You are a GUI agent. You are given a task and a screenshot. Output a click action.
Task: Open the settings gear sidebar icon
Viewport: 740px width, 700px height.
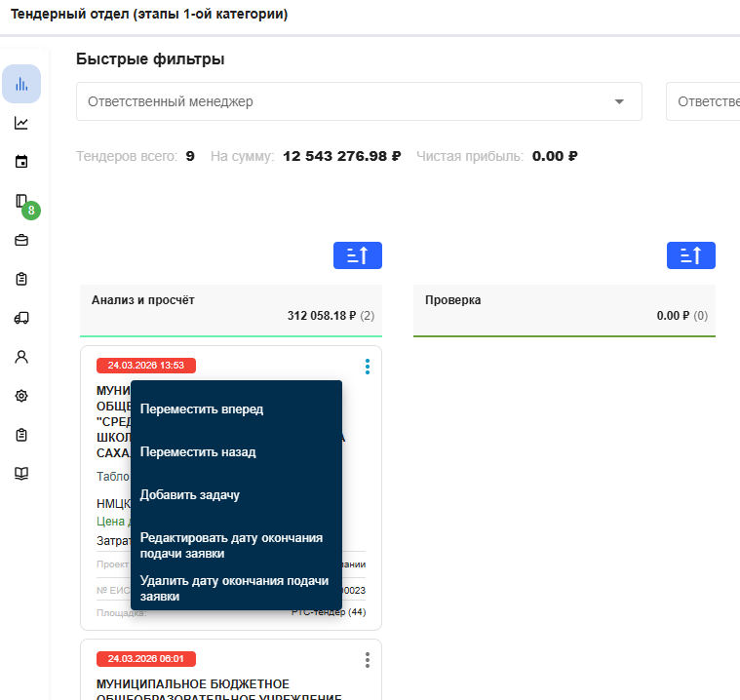click(x=21, y=396)
